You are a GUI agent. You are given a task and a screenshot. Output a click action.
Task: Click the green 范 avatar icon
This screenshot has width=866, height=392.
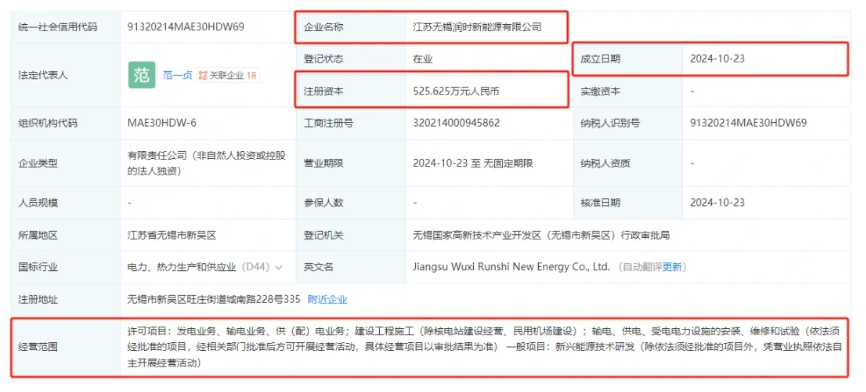[142, 75]
